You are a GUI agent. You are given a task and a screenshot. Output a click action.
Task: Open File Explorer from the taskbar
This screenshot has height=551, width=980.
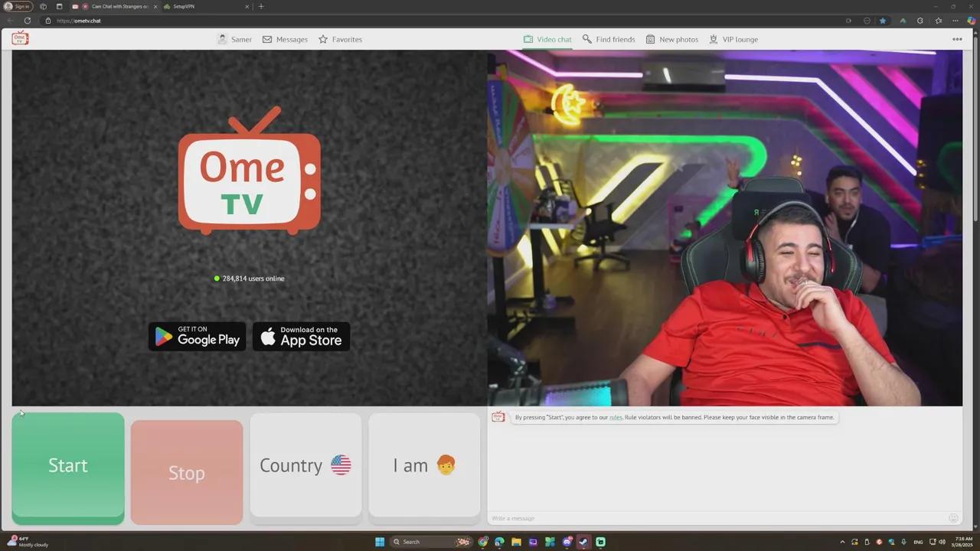point(517,542)
